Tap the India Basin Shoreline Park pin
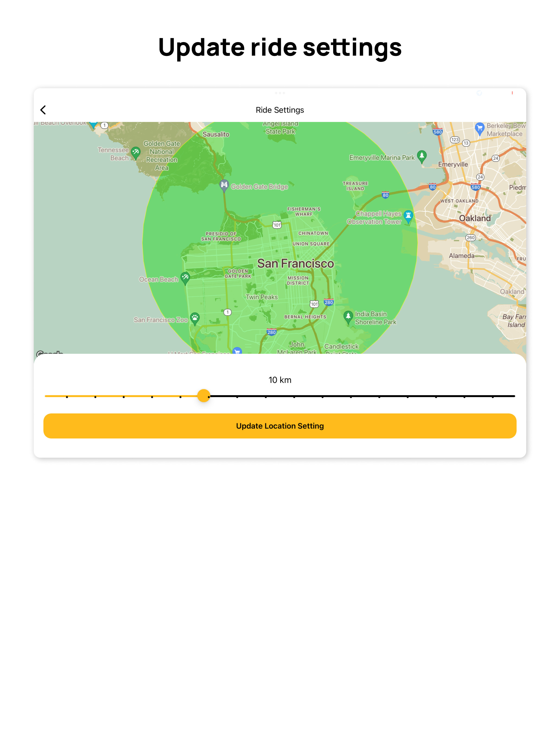This screenshot has height=747, width=560. tap(348, 317)
